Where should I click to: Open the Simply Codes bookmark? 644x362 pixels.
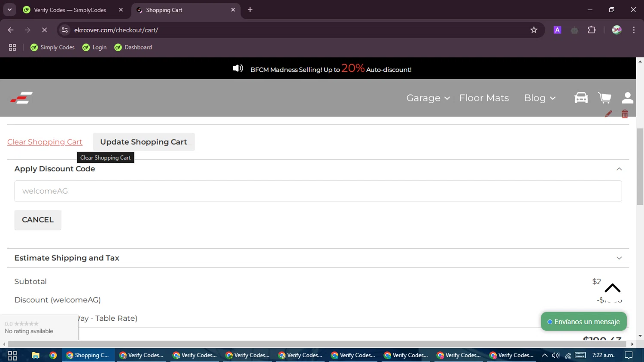(52, 47)
